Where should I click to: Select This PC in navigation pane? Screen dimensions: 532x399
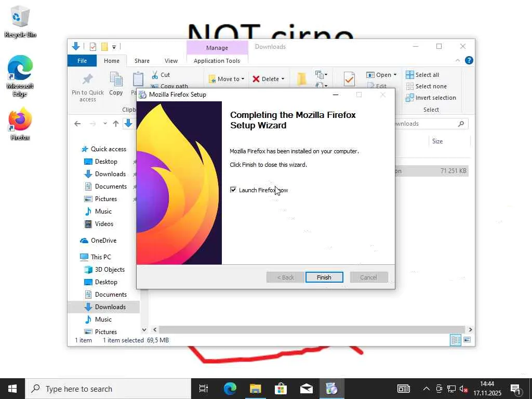point(96,257)
